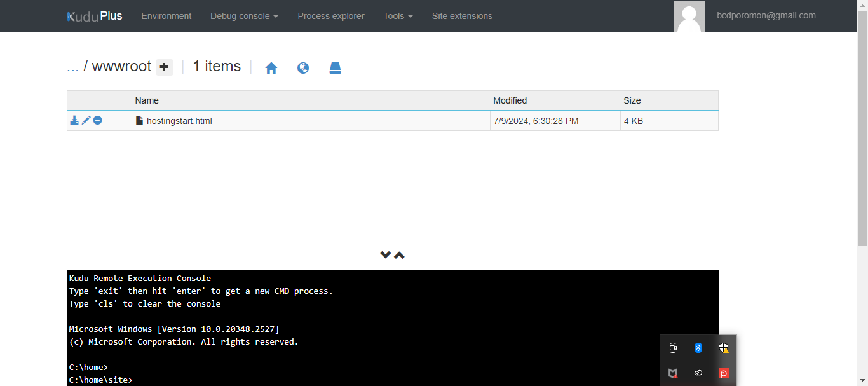The width and height of the screenshot is (868, 386).
Task: Go to the home directory icon
Action: pyautogui.click(x=271, y=68)
